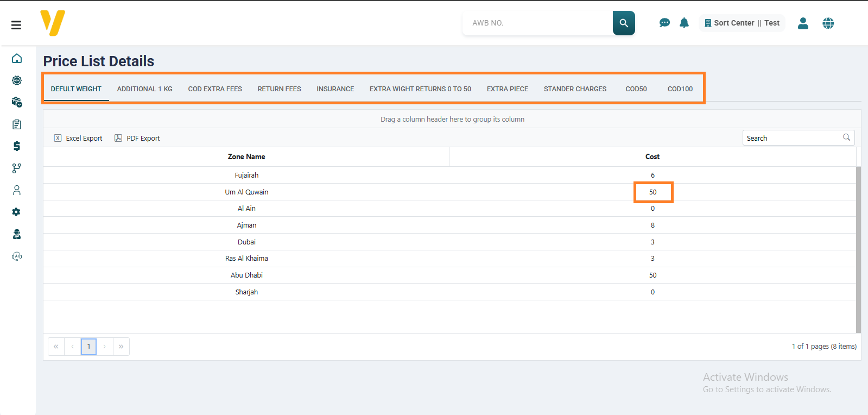868x415 pixels.
Task: Click the cost value in Um Al Quwain row
Action: 652,192
